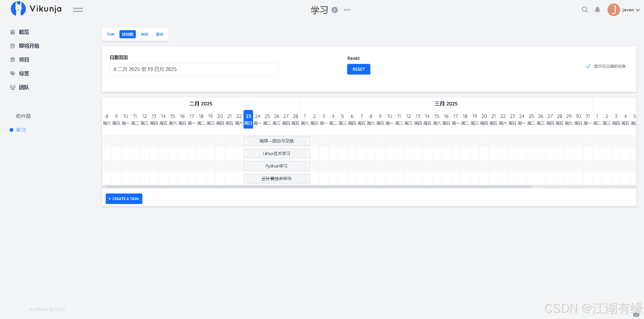The width and height of the screenshot is (644, 319).
Task: Open the three-dots project options menu
Action: pos(347,10)
